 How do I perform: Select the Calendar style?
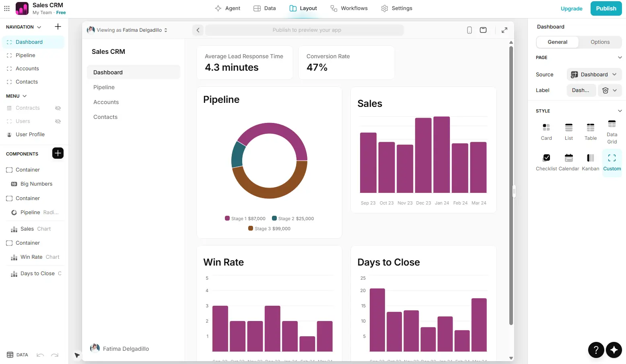pyautogui.click(x=568, y=162)
